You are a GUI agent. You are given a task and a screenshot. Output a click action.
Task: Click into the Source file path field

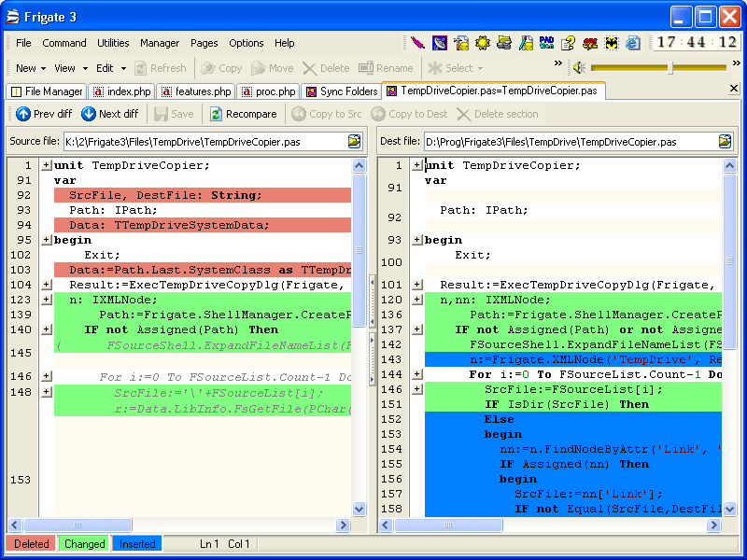point(205,142)
